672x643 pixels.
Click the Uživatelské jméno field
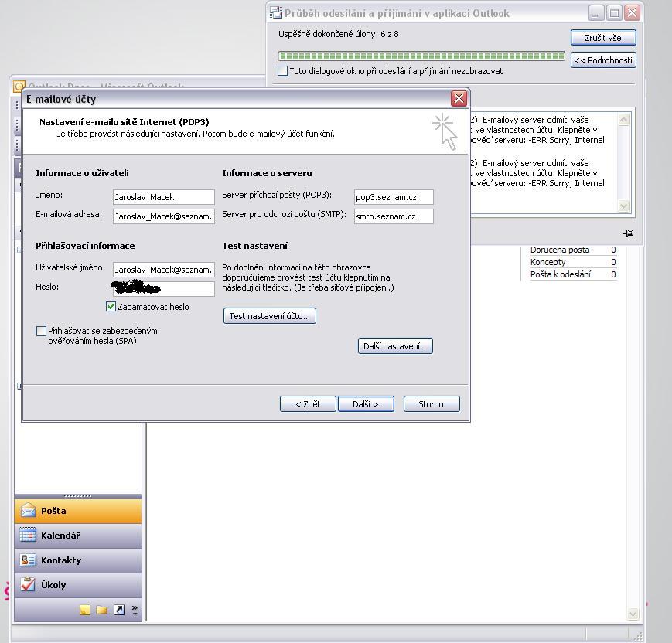click(164, 270)
